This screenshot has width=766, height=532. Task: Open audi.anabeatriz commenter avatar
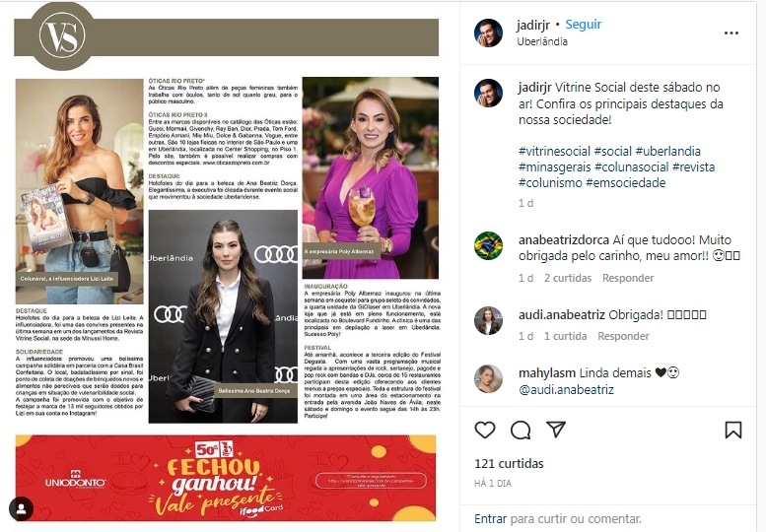coord(488,320)
